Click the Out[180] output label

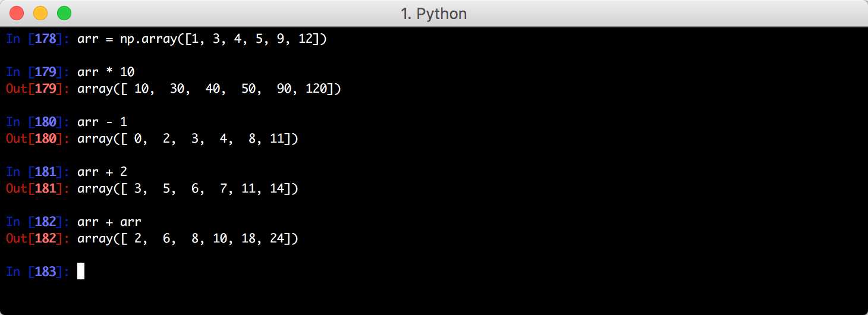point(38,139)
